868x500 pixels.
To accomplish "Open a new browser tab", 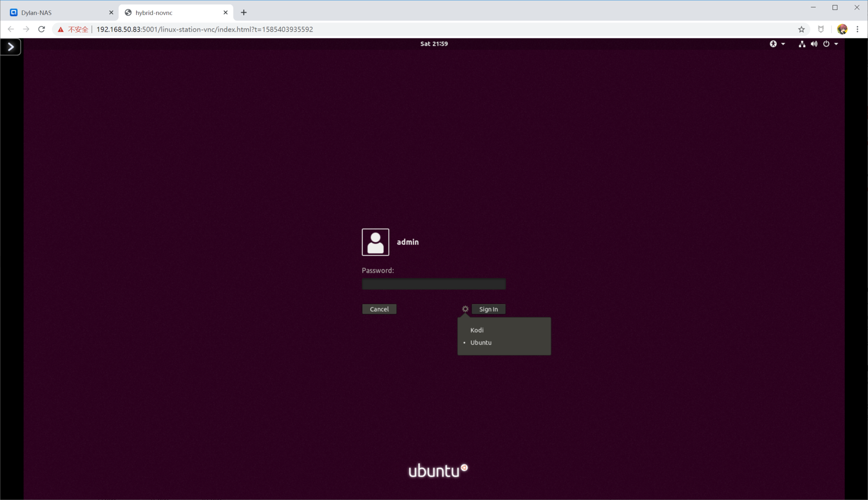I will coord(244,13).
